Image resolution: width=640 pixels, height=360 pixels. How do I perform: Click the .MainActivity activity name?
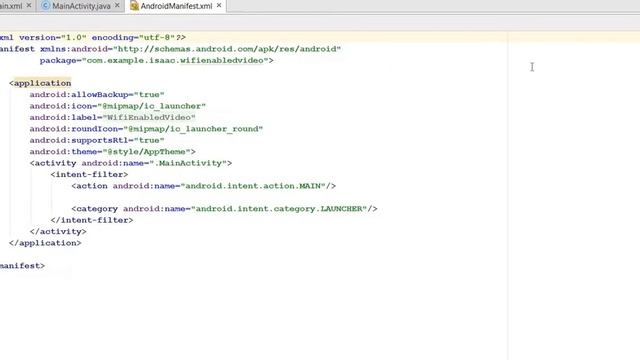(188, 163)
